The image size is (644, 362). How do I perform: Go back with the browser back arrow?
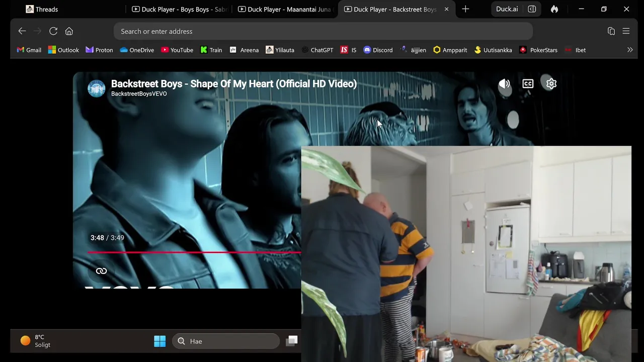[x=22, y=31]
